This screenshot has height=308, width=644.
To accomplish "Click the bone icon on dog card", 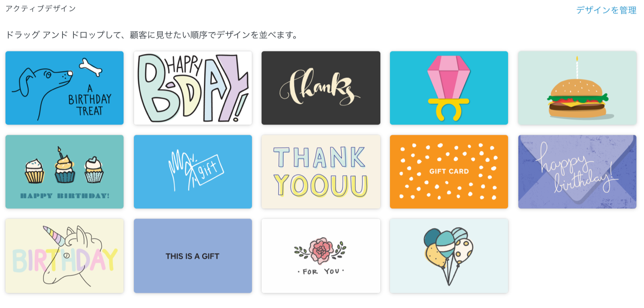I will coord(91,67).
